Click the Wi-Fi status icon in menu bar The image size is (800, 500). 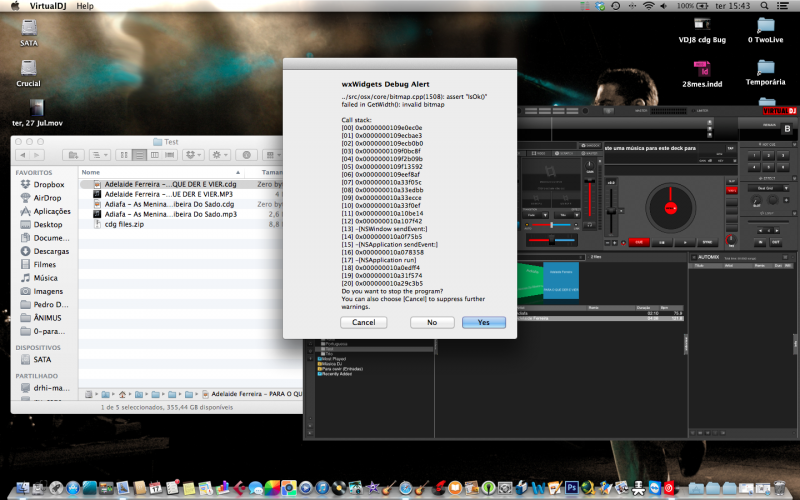648,6
